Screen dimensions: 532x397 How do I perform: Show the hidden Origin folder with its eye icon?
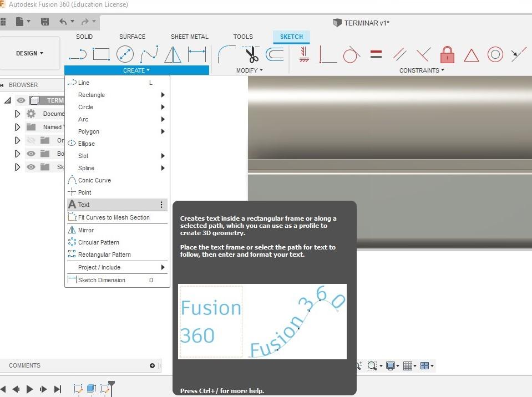coord(31,140)
